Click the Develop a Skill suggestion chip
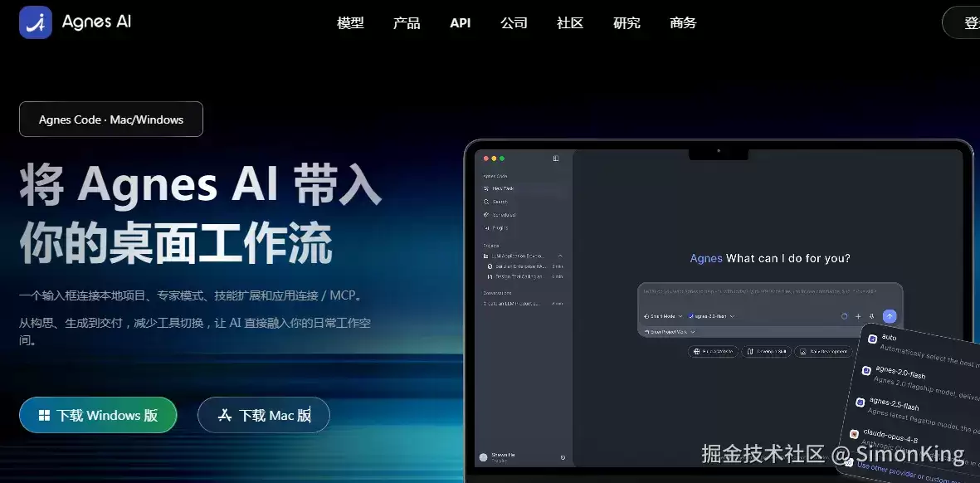Screen dimensions: 980x483 766,351
